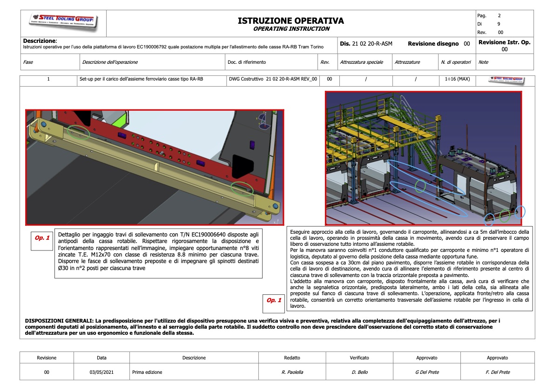554x392 pixels.
Task: Click the Pag. 2 page number field
Action: 489,15
